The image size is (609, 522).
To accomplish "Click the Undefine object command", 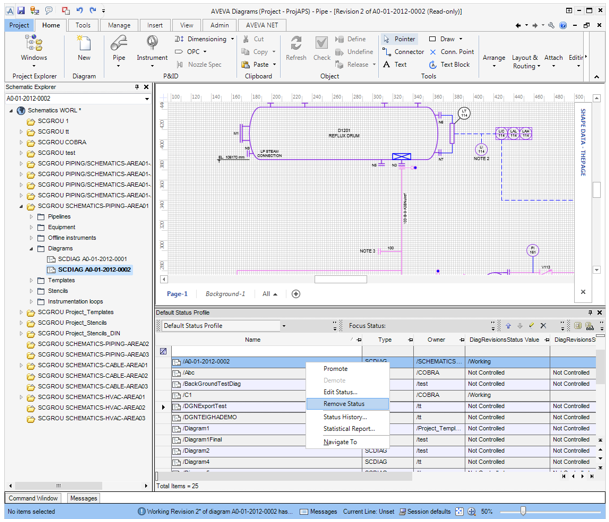I will coord(354,52).
